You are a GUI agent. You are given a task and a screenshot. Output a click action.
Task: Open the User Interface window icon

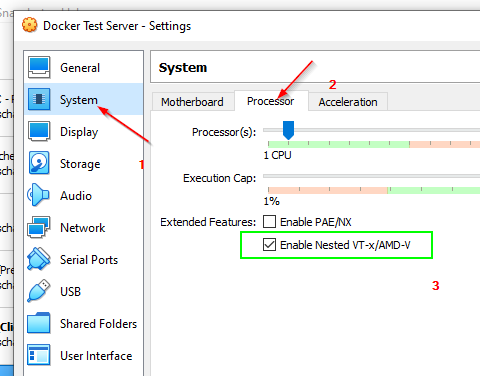pos(39,355)
